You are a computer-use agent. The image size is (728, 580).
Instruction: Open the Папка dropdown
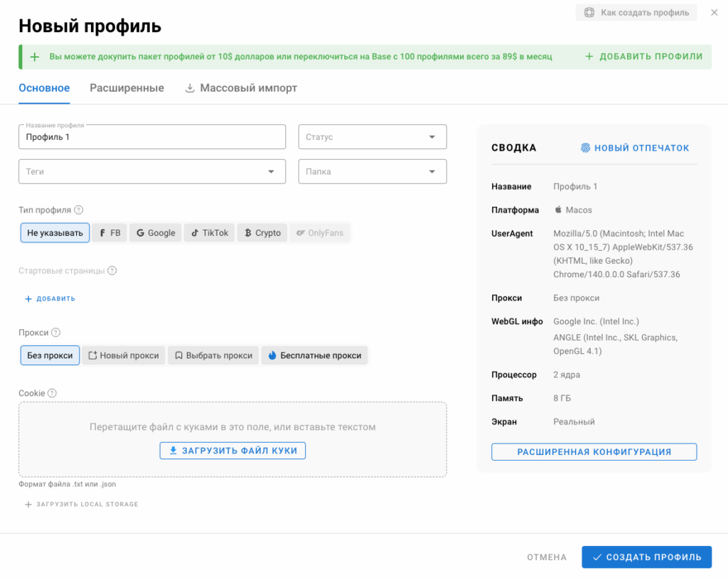tap(373, 172)
